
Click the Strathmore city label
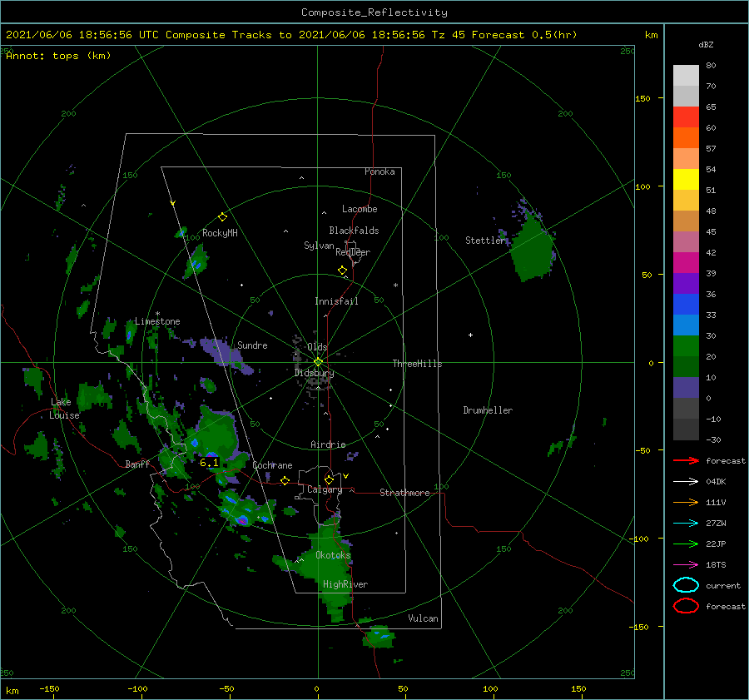tap(404, 493)
